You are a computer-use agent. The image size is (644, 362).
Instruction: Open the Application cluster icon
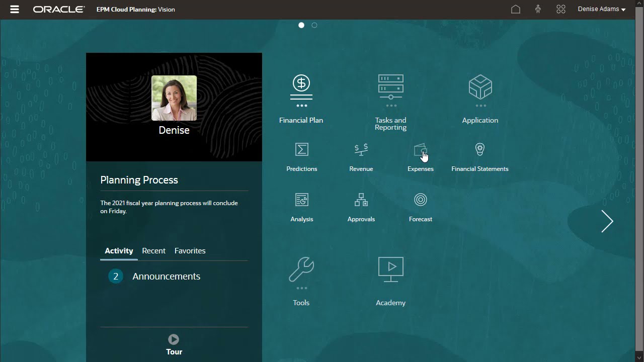(x=480, y=87)
